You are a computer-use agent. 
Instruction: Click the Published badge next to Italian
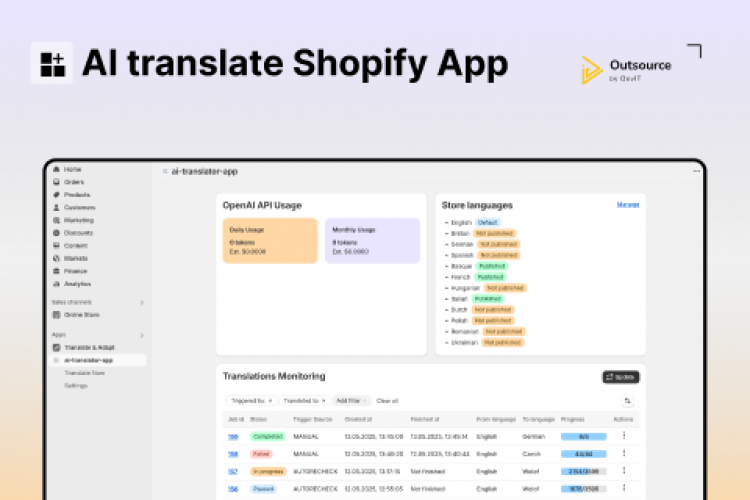click(x=487, y=299)
